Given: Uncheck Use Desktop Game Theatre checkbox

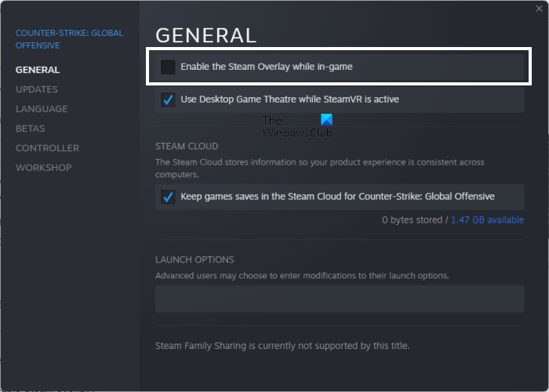Looking at the screenshot, I should point(168,100).
